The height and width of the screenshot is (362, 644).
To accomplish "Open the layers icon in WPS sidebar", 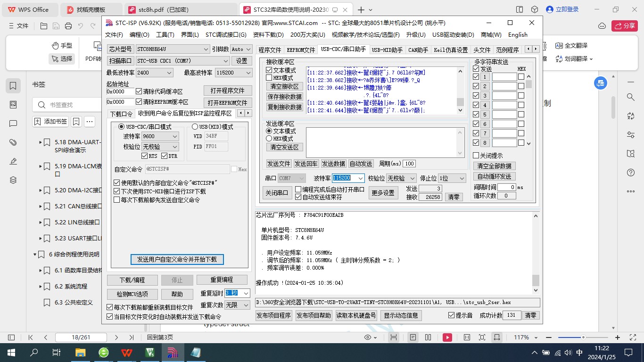I will click(13, 180).
